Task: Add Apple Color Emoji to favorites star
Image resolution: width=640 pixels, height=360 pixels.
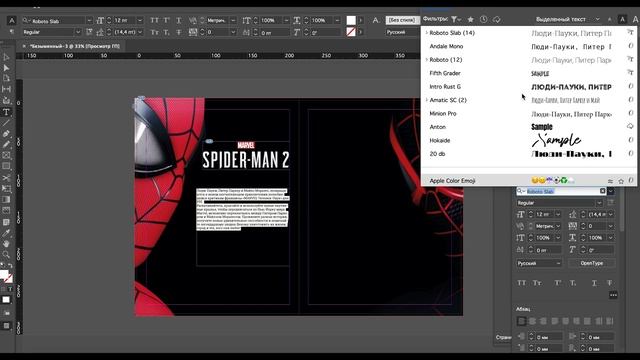Action: click(621, 181)
